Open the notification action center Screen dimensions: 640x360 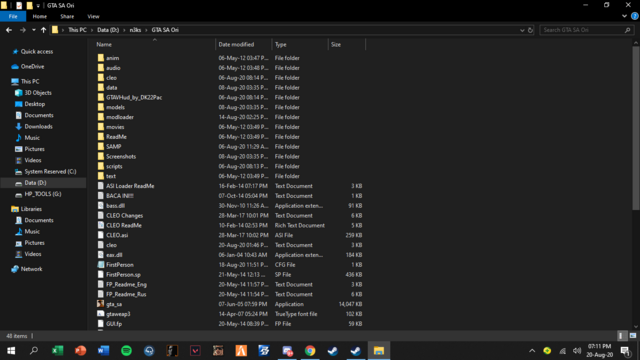(625, 351)
